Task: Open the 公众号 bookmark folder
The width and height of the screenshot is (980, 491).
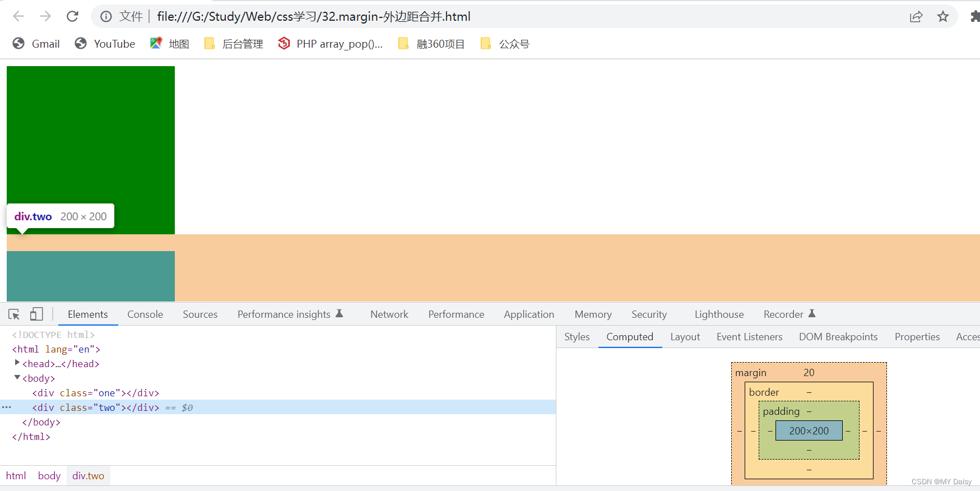Action: click(505, 44)
